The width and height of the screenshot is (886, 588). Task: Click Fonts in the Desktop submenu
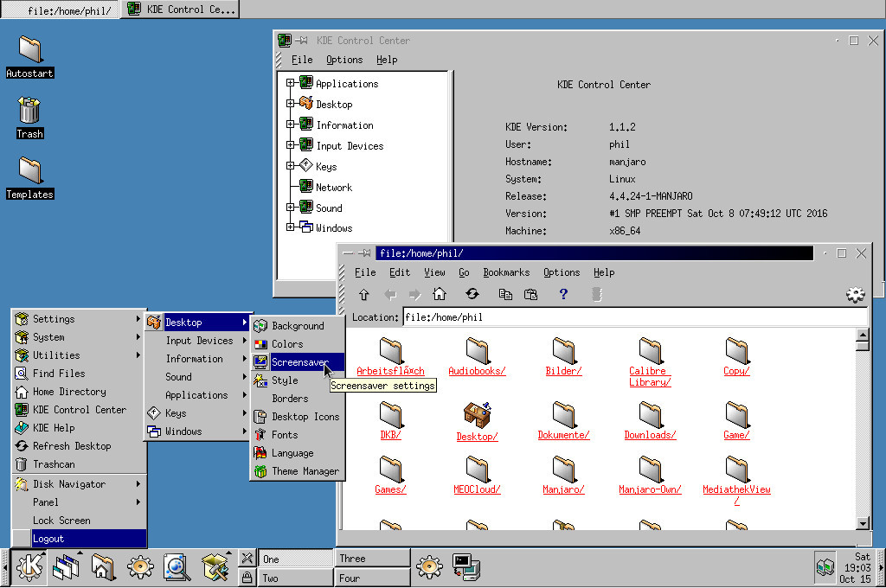point(298,435)
